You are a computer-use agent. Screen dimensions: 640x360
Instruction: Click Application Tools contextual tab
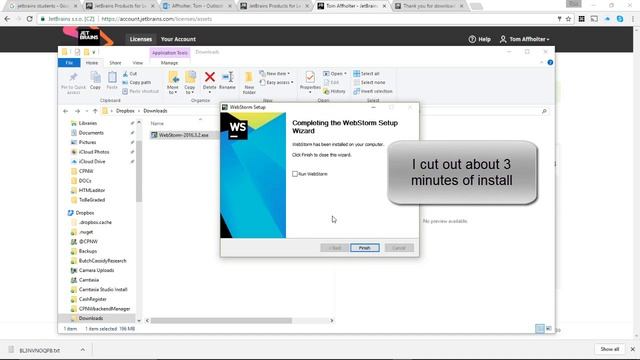click(x=170, y=53)
